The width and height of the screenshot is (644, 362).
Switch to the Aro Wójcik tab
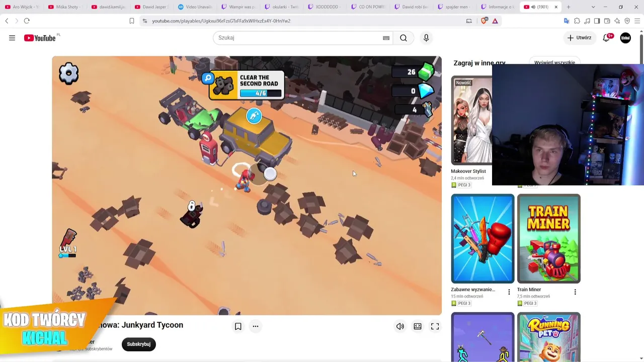[22, 7]
